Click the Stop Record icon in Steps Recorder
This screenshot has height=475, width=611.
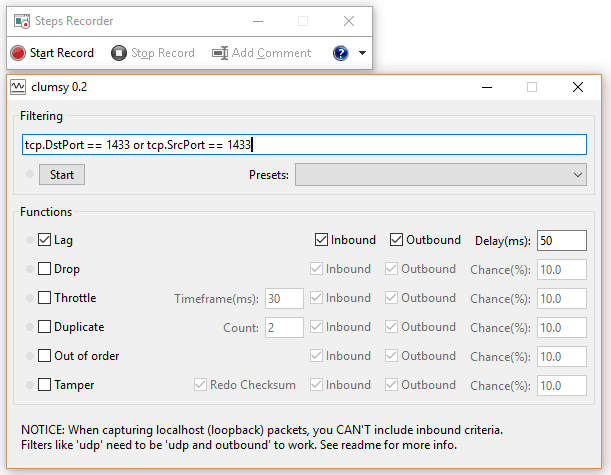point(119,53)
